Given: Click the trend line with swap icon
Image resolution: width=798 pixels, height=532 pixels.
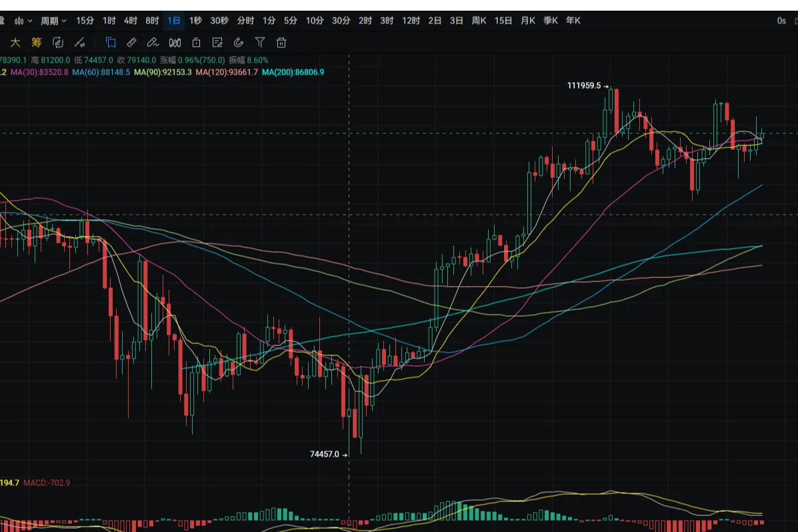Looking at the screenshot, I should tap(79, 42).
